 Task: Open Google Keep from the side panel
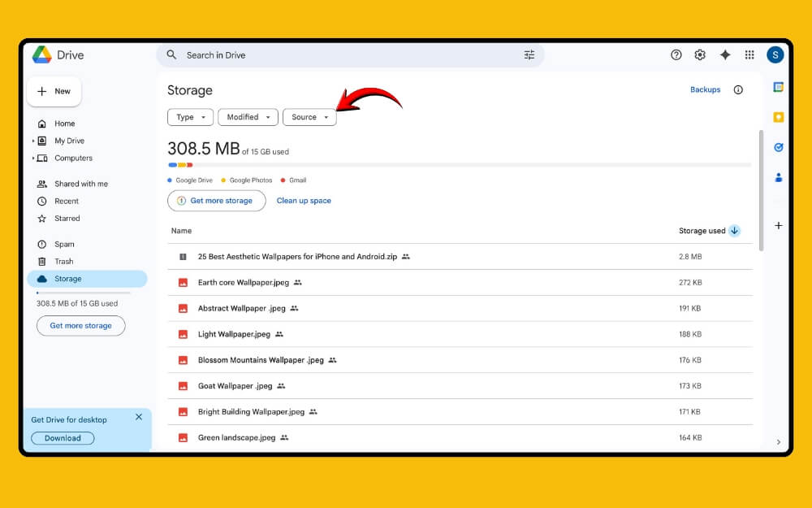pyautogui.click(x=778, y=116)
